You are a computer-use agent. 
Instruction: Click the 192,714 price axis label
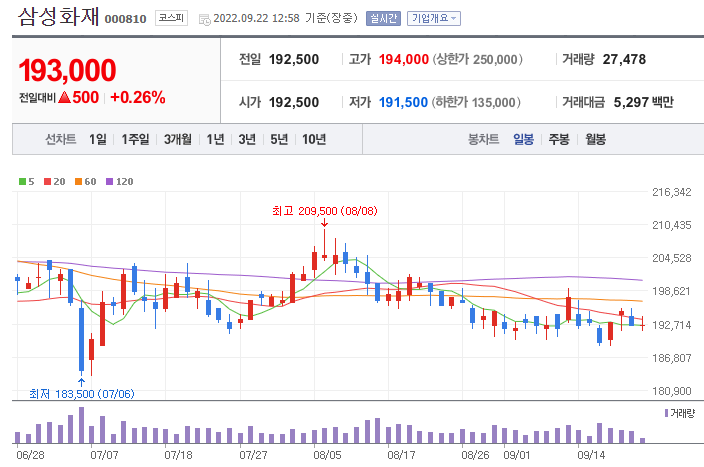[x=672, y=325]
